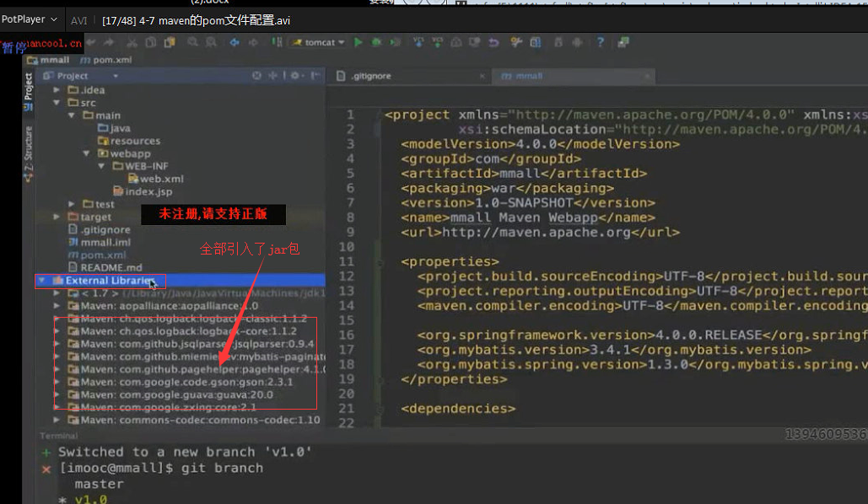The width and height of the screenshot is (868, 504).
Task: Click the Redo arrow in the IDE toolbar
Action: pos(109,42)
